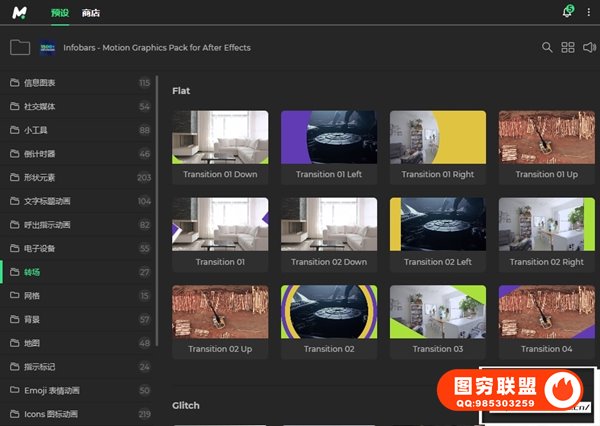Viewport: 600px width, 426px height.
Task: Select the 转场 category in sidebar
Action: click(x=33, y=272)
